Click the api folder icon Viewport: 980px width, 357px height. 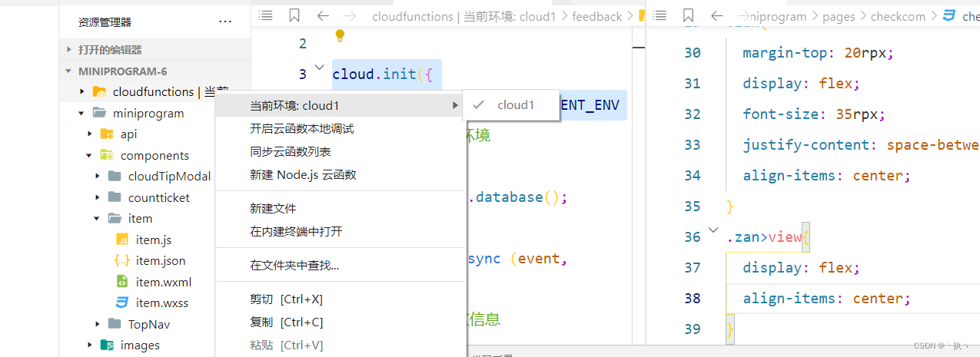107,134
